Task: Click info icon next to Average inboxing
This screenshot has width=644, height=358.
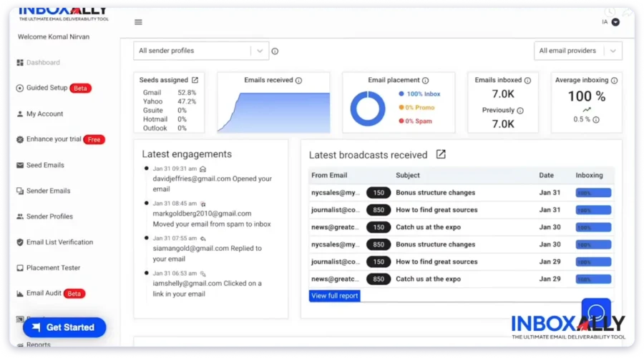Action: coord(614,81)
